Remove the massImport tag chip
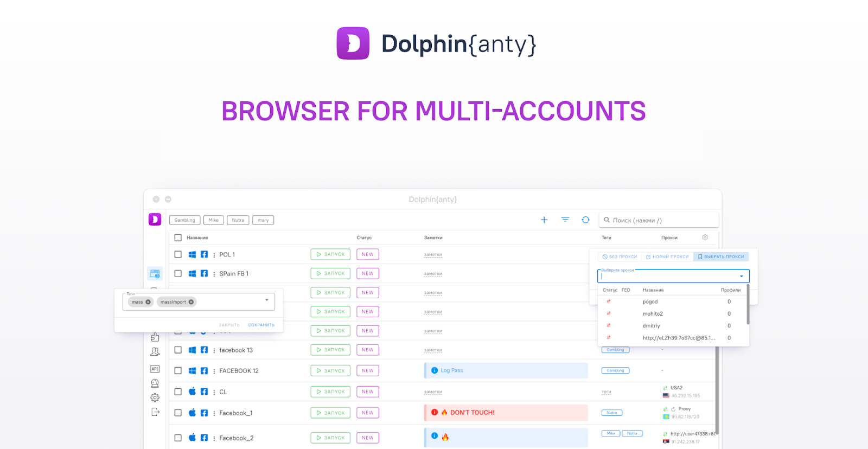This screenshot has width=868, height=449. (191, 302)
